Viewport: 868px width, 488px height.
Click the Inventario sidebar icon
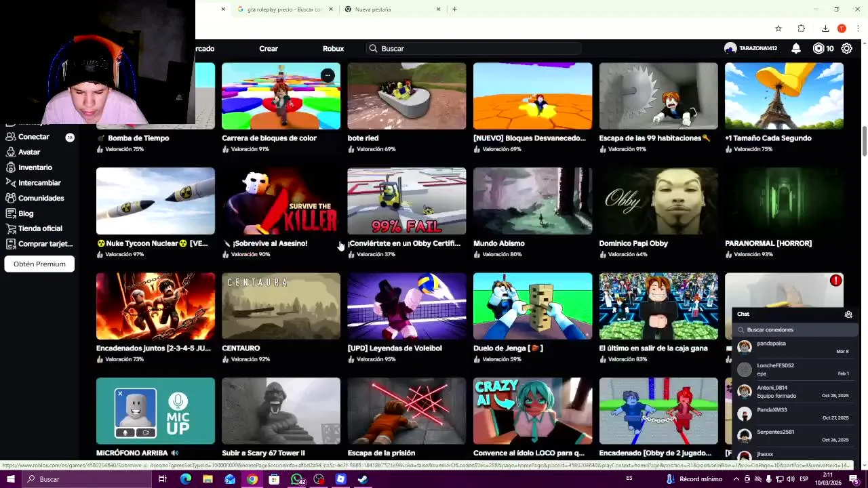coord(11,167)
